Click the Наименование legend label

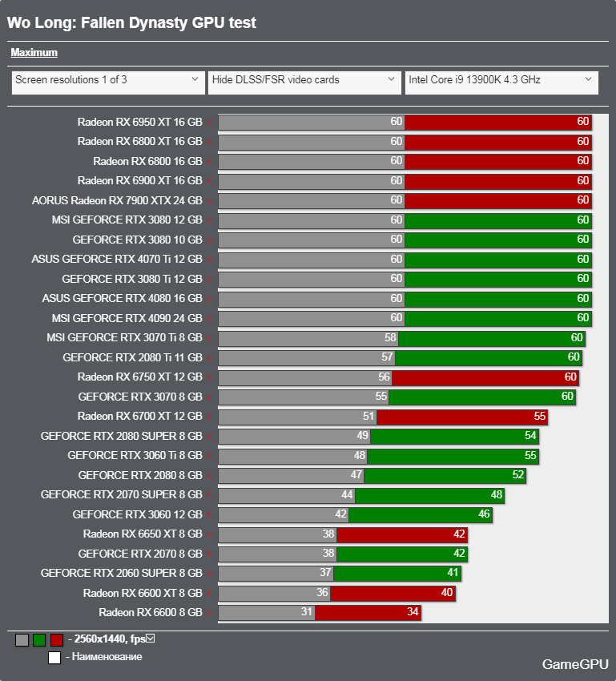point(107,657)
